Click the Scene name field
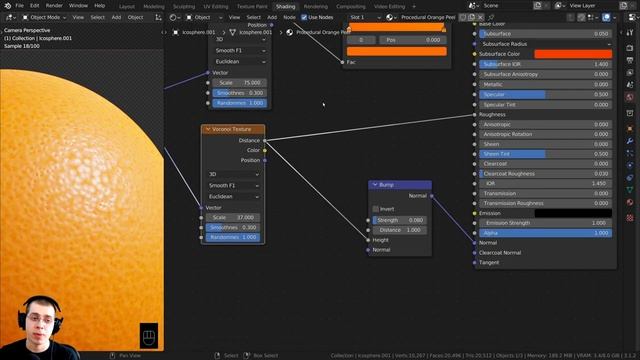 pyautogui.click(x=507, y=6)
